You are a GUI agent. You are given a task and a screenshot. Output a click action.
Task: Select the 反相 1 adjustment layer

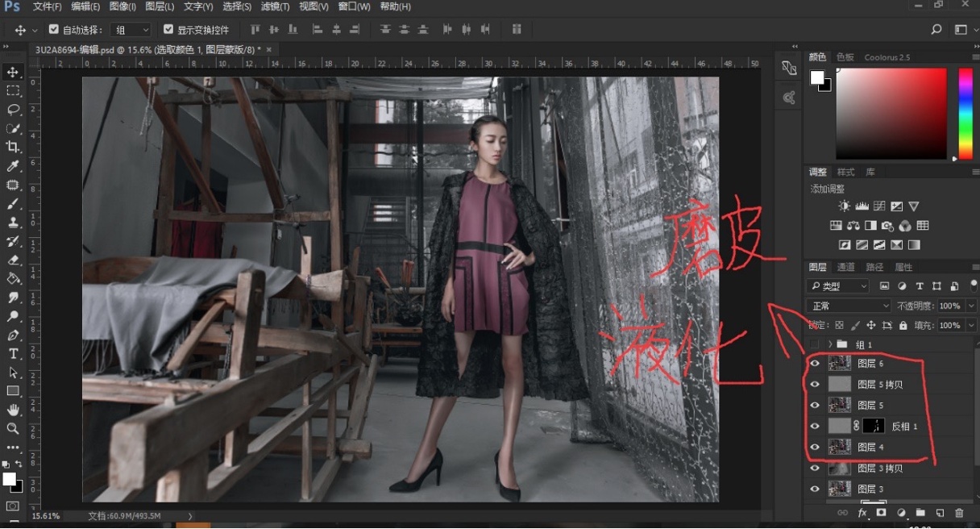tap(903, 427)
